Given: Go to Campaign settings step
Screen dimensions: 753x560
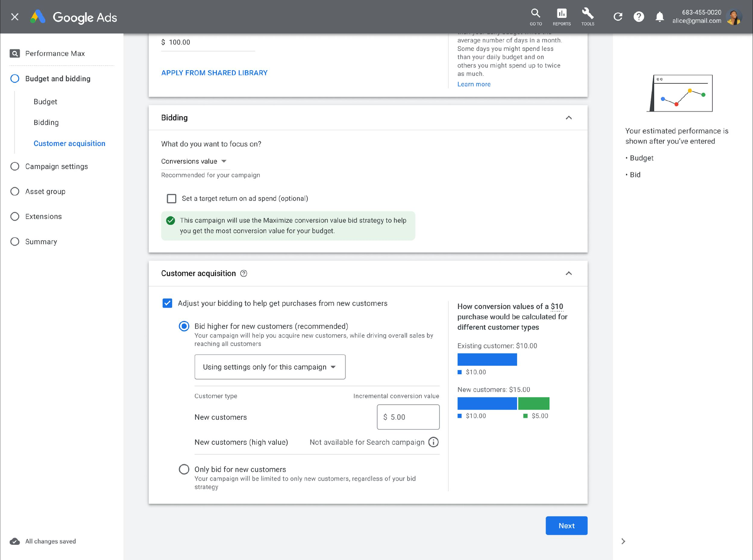Looking at the screenshot, I should tap(49, 167).
